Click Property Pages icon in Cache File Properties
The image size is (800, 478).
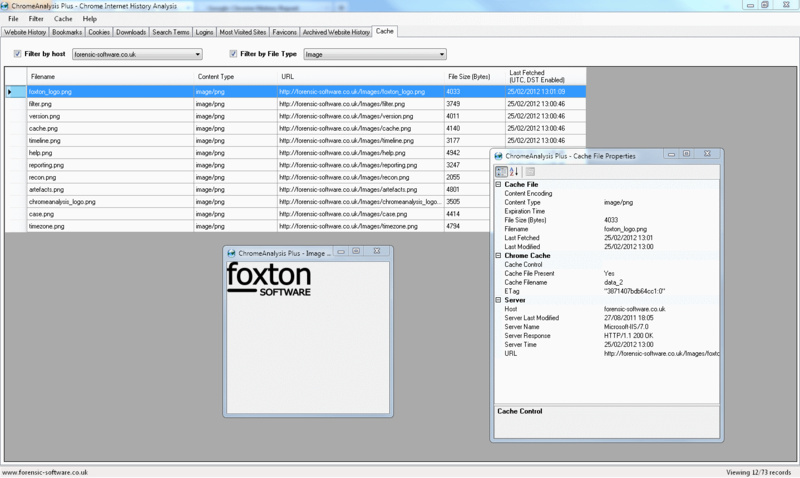click(530, 172)
